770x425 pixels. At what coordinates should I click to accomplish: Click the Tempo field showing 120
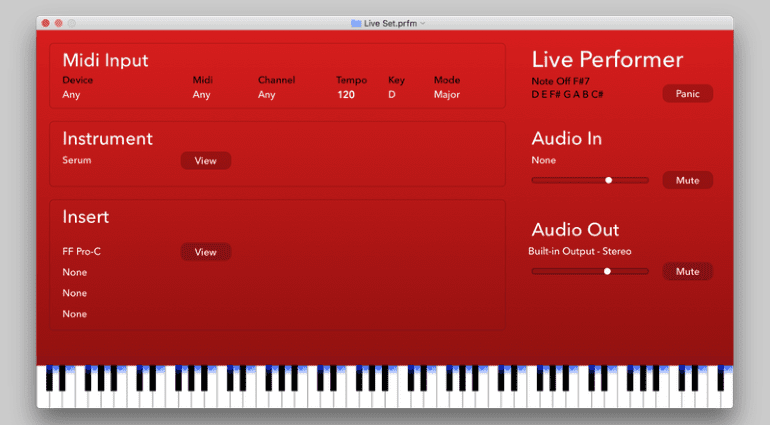pyautogui.click(x=346, y=95)
